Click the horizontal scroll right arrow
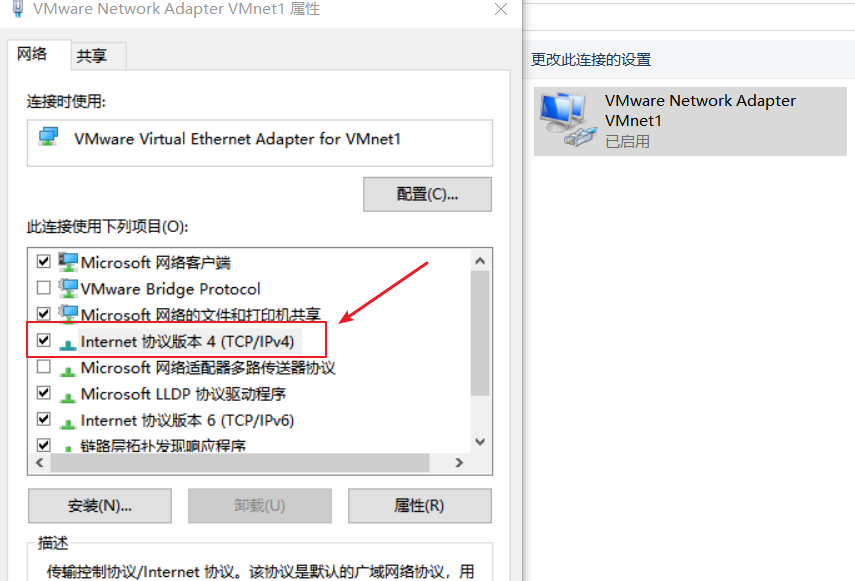 coord(459,463)
